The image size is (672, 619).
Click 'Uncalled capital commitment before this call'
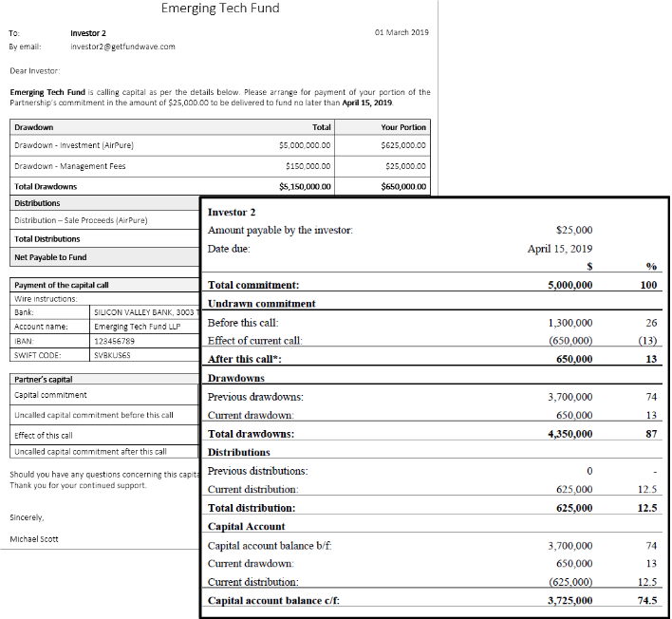93,416
